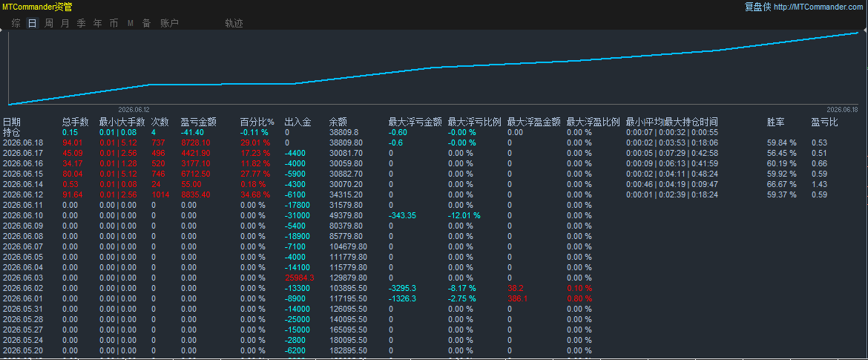
Task: Sort by the 胜率 column header
Action: pyautogui.click(x=775, y=122)
